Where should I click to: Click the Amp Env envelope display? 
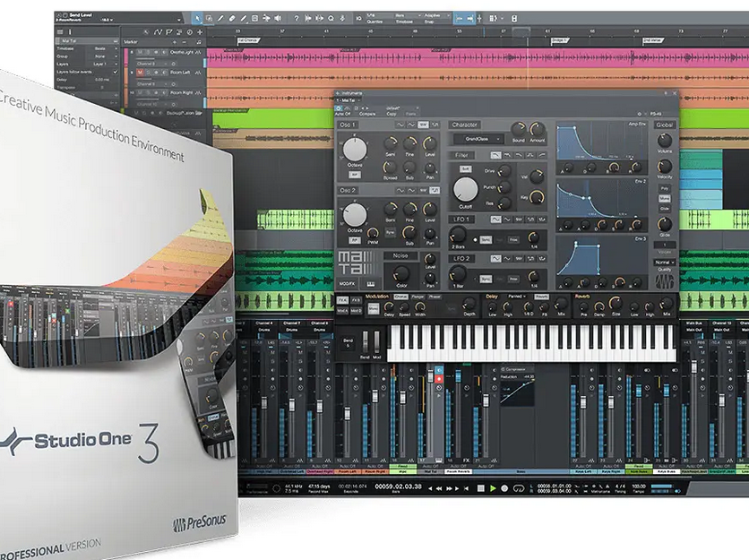(x=601, y=141)
